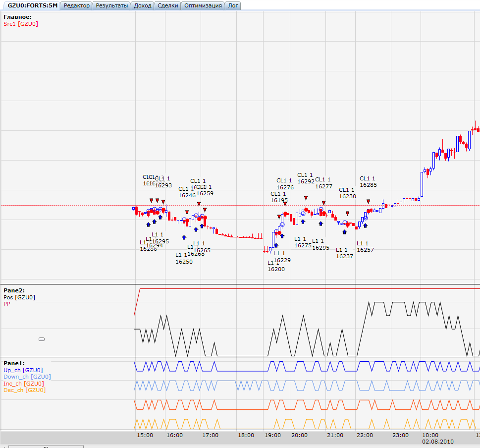Click red close marker under CL1 16230

(x=347, y=213)
